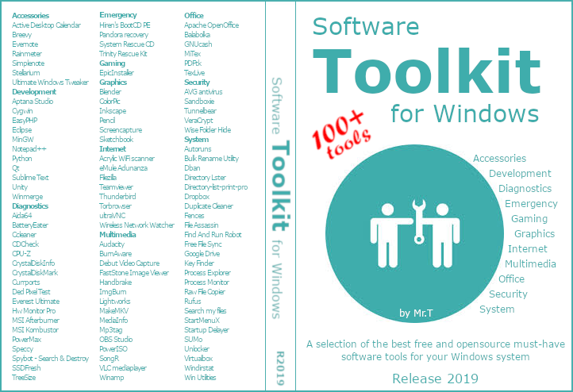Click the "GNUcash" entry

point(198,44)
